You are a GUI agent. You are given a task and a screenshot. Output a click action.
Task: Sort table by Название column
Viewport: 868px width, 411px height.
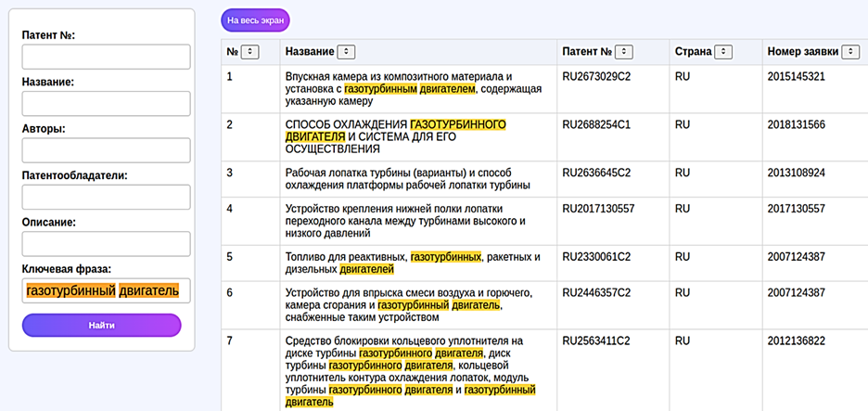click(346, 52)
